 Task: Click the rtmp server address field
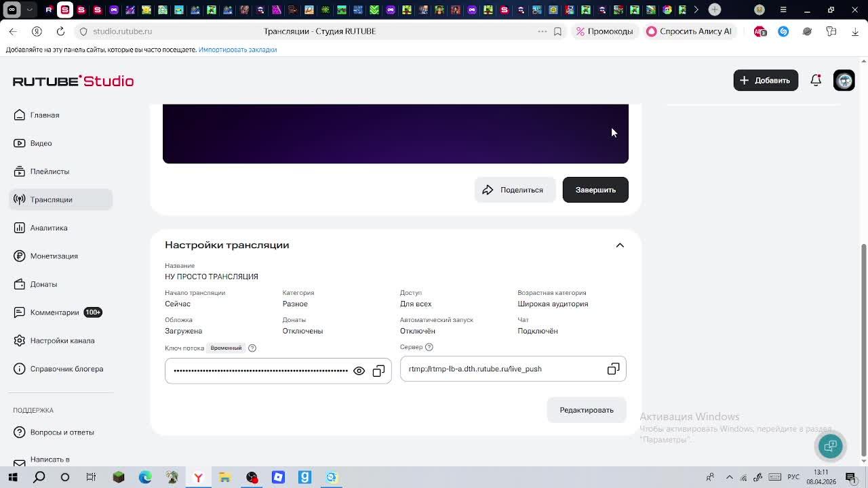pyautogui.click(x=513, y=369)
